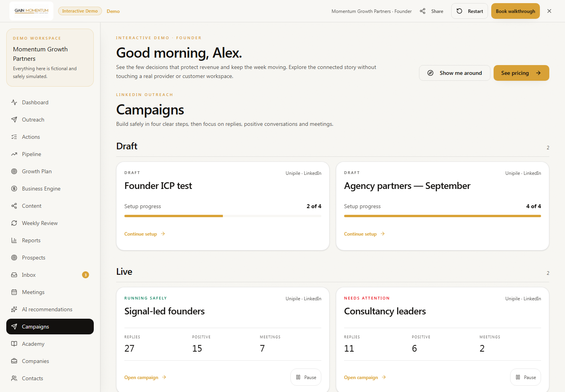Open the Pipeline section
565x392 pixels.
[x=50, y=154]
